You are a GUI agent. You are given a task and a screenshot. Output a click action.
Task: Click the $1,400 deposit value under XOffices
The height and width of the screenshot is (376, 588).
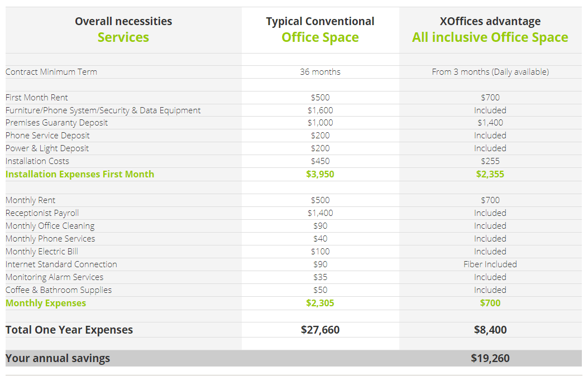490,123
